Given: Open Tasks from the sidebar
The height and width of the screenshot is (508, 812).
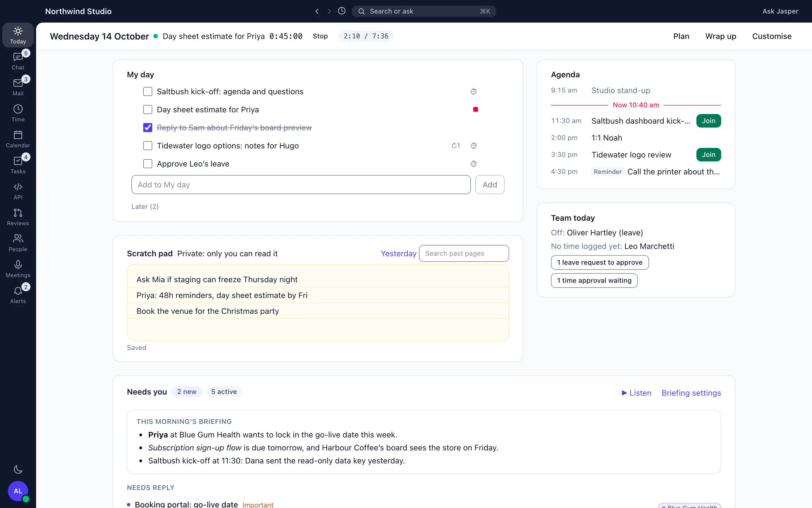Looking at the screenshot, I should (x=18, y=165).
